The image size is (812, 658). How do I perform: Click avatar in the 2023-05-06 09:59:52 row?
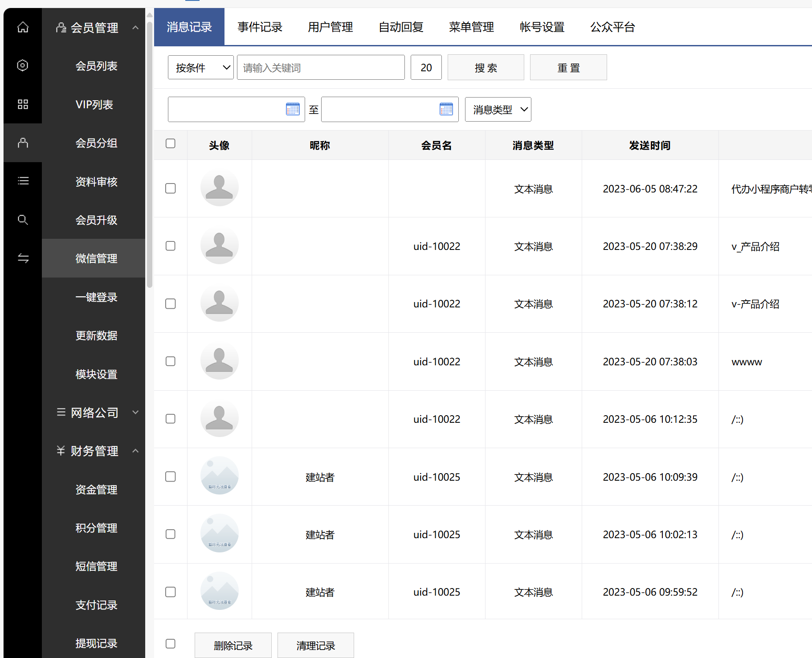[220, 591]
